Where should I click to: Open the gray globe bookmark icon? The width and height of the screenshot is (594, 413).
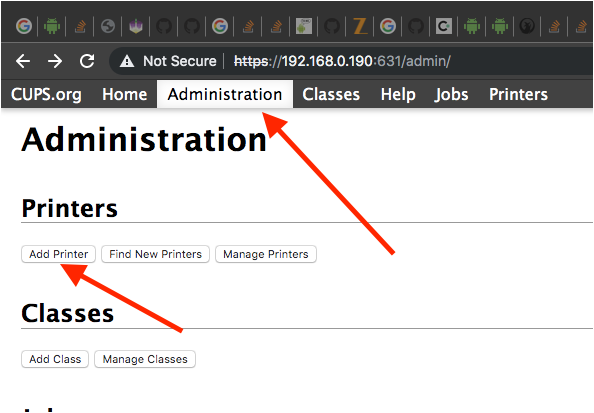108,26
